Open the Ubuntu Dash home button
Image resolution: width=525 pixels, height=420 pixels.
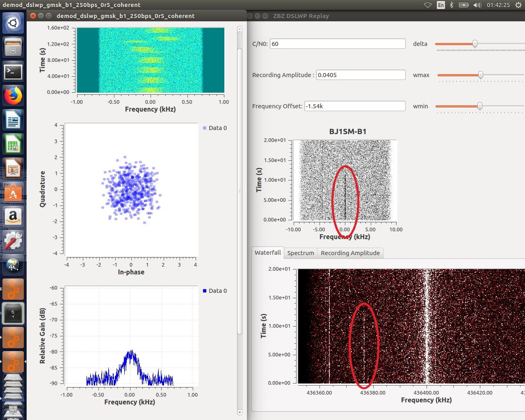[x=13, y=23]
